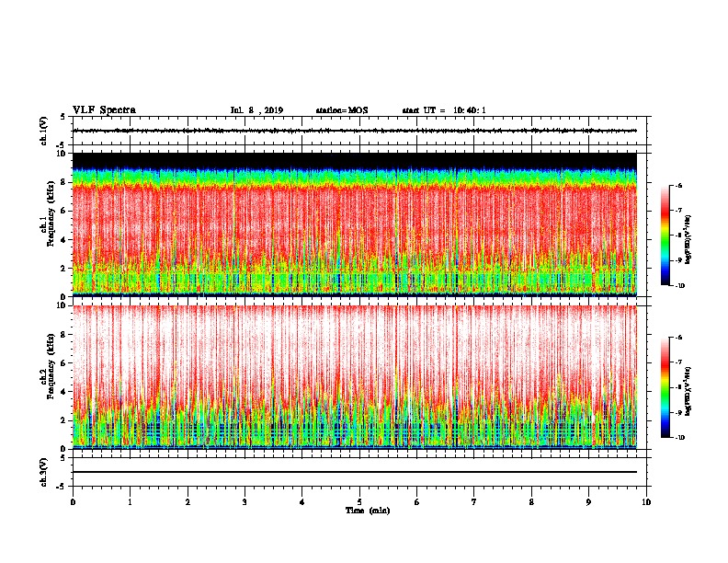Click time-axis tick label "3"
Viewport: 728px width, 563px height.
tap(245, 502)
